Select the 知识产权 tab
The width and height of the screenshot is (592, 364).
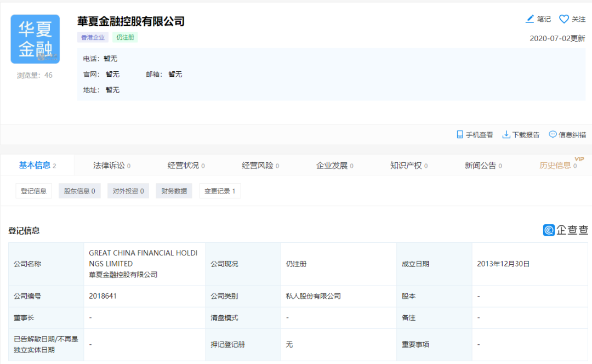click(409, 166)
